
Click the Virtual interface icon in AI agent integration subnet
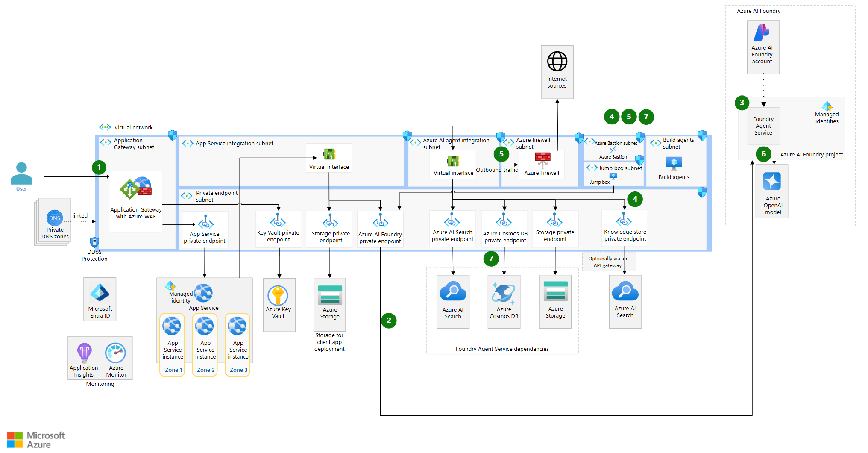(x=453, y=161)
